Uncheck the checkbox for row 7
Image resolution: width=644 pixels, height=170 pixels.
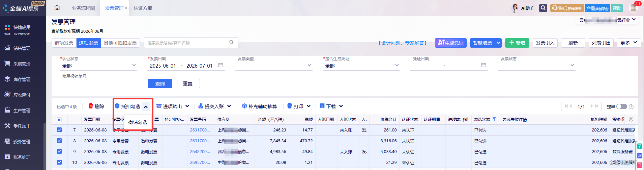click(x=59, y=130)
